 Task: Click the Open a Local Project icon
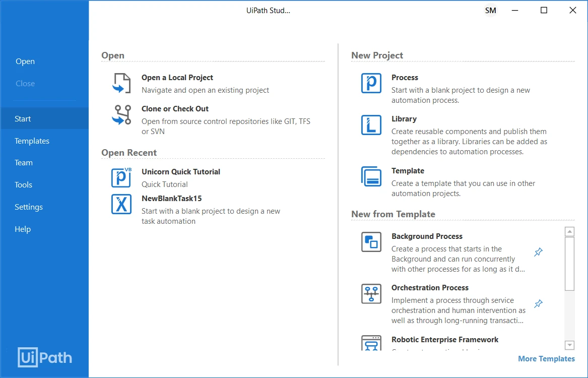click(121, 83)
